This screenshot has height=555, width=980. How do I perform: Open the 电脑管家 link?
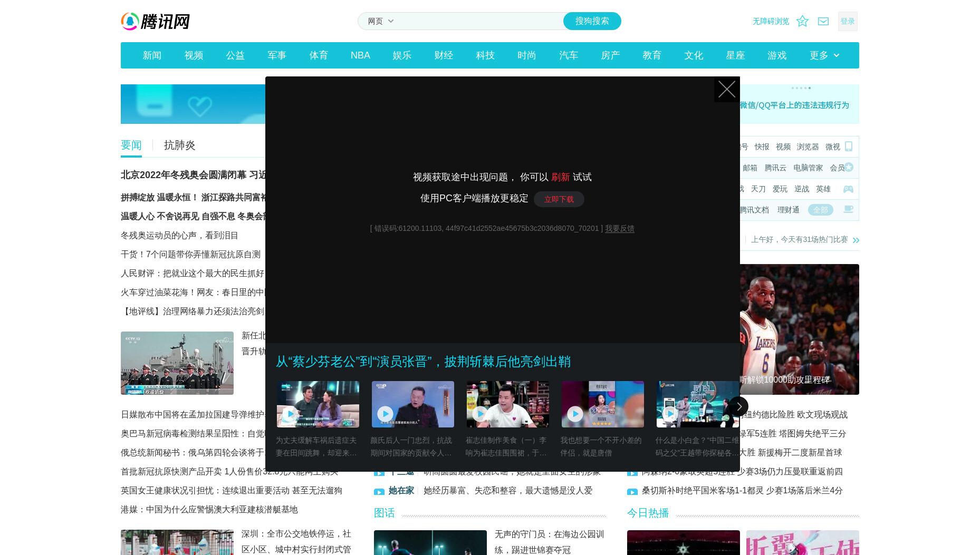pyautogui.click(x=808, y=168)
